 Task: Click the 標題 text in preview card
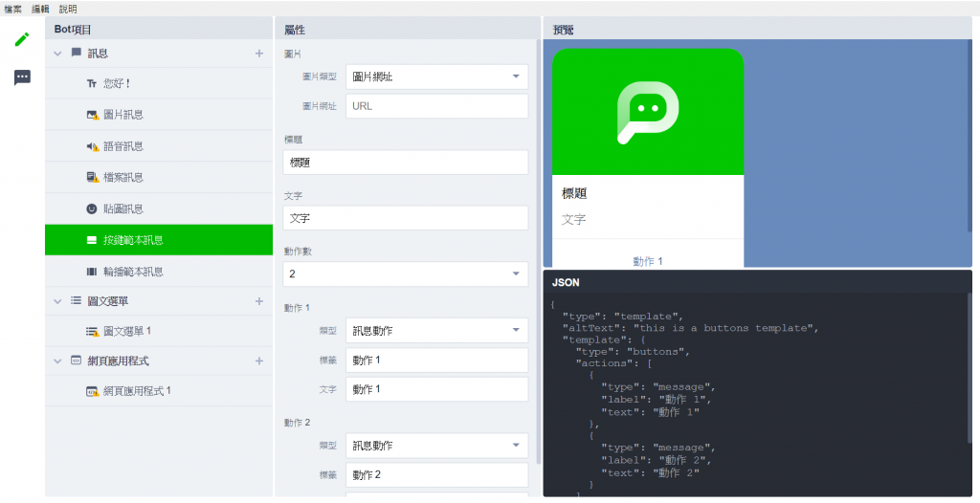point(574,194)
